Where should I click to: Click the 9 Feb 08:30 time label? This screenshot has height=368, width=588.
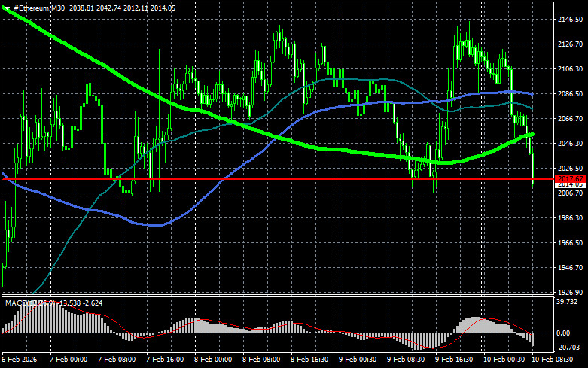(x=406, y=360)
